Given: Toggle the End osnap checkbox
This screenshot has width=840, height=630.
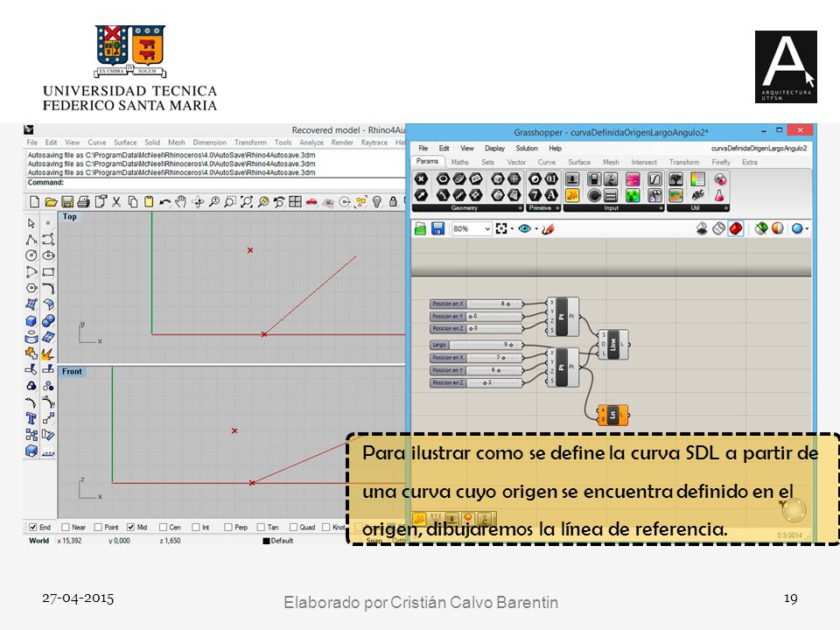Looking at the screenshot, I should pyautogui.click(x=33, y=527).
